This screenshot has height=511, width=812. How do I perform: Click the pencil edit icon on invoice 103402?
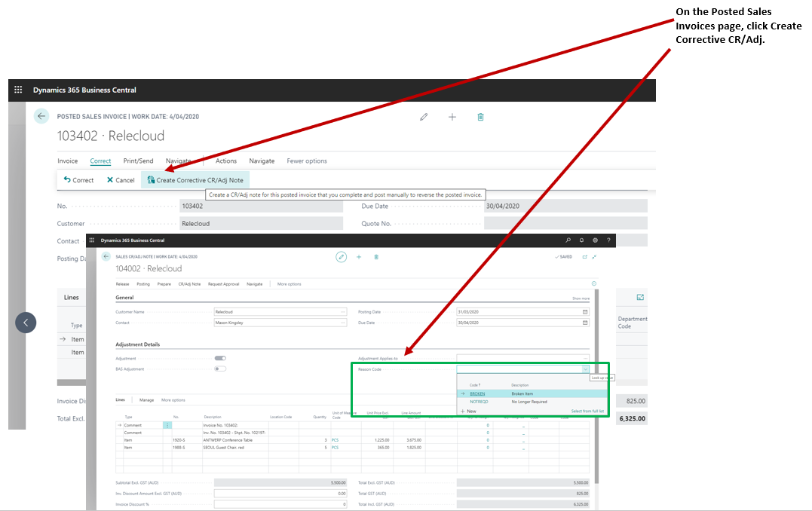pyautogui.click(x=424, y=117)
